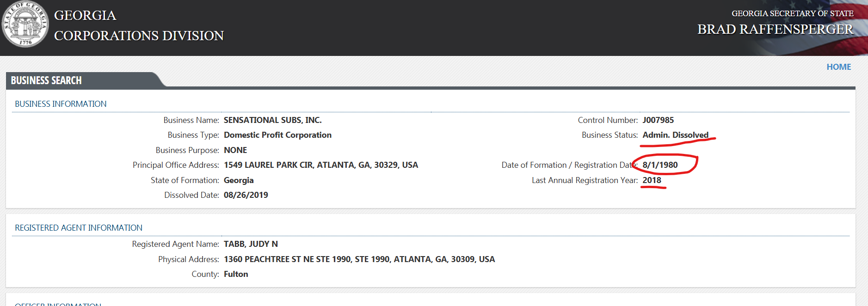Click control number J007985
The height and width of the screenshot is (306, 868).
658,120
